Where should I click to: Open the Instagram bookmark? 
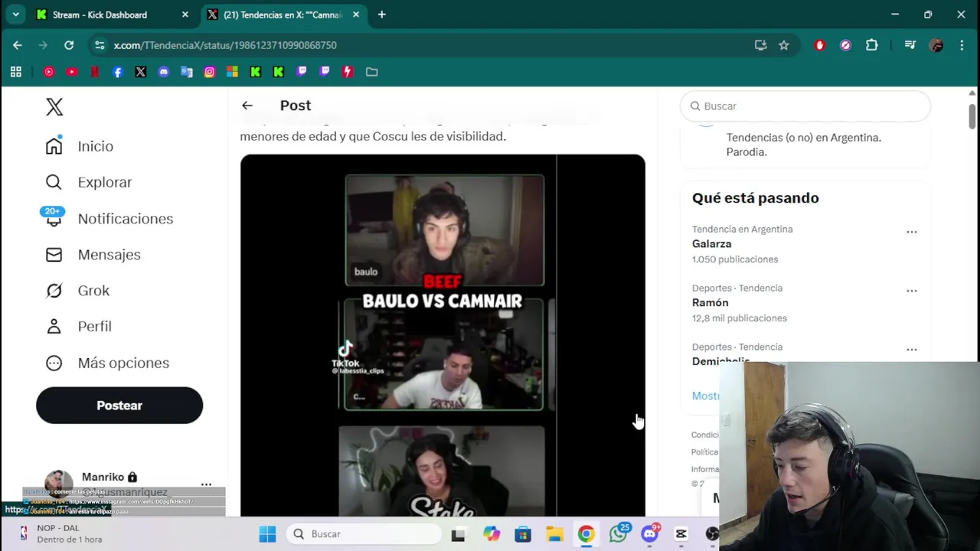210,72
